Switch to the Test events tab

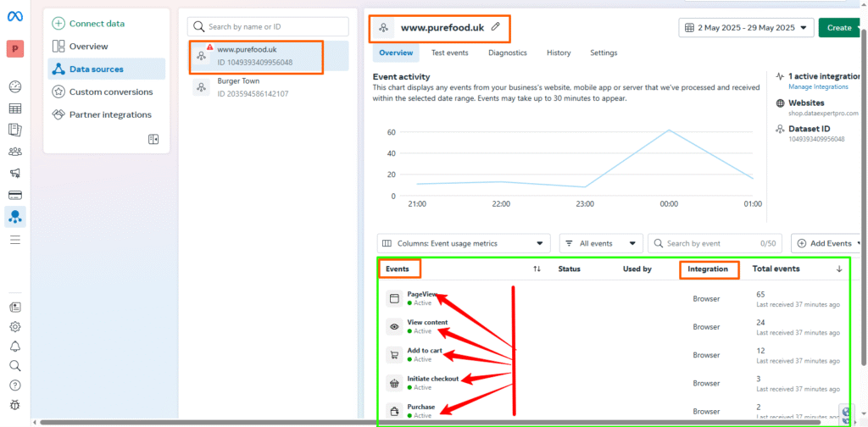point(449,53)
